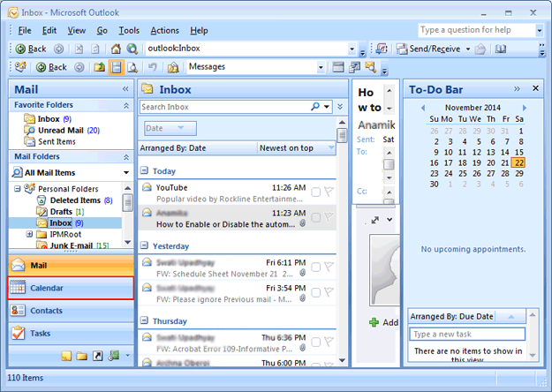Collapse the Favorite Folders section
Viewport: 552px width, 392px height.
126,105
